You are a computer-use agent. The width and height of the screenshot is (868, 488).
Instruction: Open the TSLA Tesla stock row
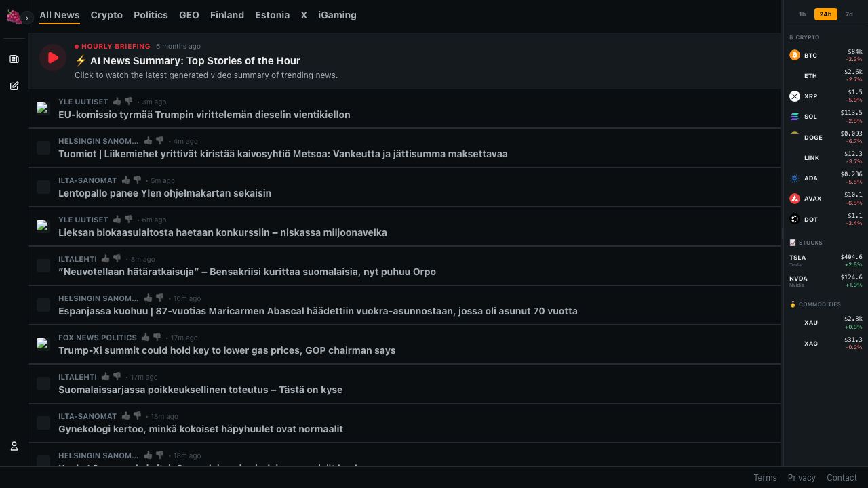[826, 260]
